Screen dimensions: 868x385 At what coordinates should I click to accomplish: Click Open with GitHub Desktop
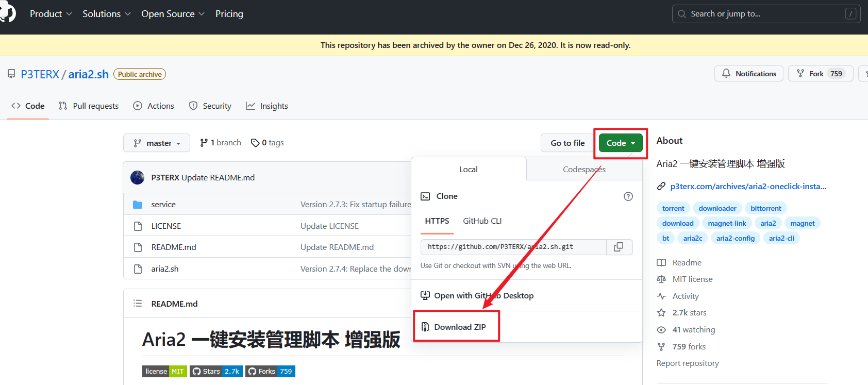(477, 296)
